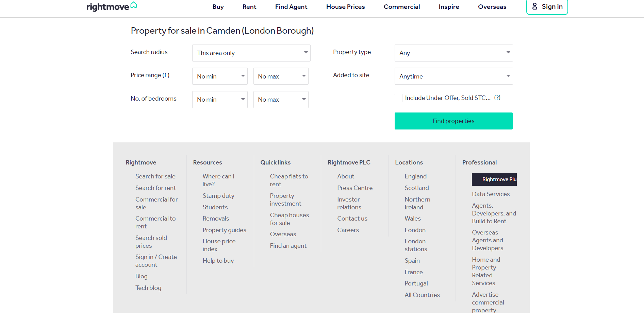Open Home and Property Related Services link
This screenshot has height=313, width=644.
tap(486, 271)
